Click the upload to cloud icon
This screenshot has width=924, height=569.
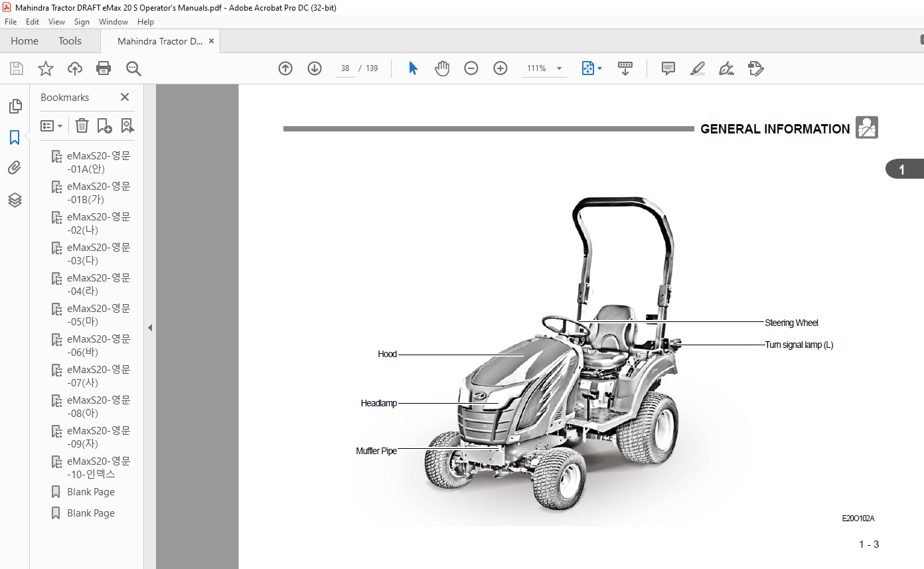(x=75, y=68)
